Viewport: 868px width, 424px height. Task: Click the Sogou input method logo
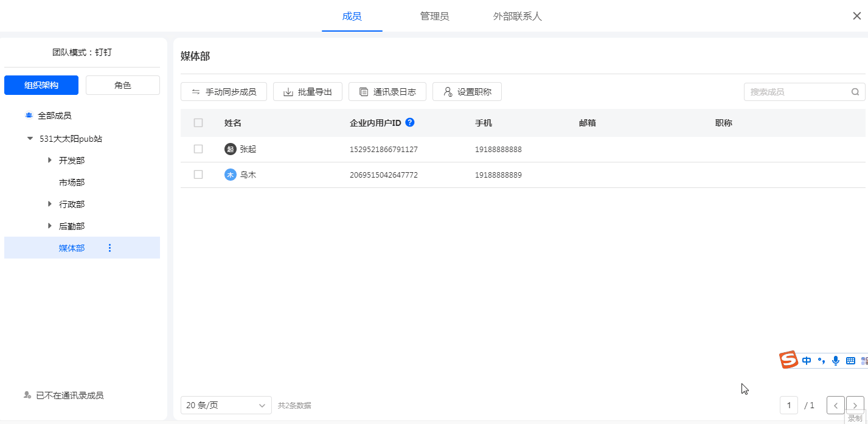click(788, 360)
